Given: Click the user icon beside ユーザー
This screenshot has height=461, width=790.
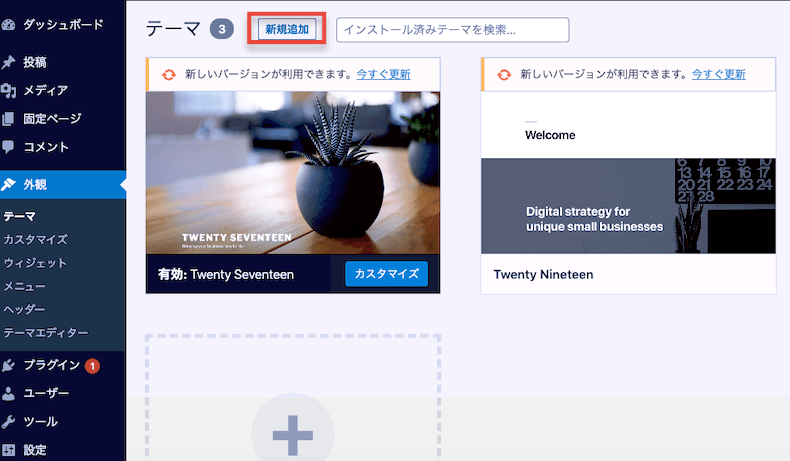Looking at the screenshot, I should pos(8,393).
